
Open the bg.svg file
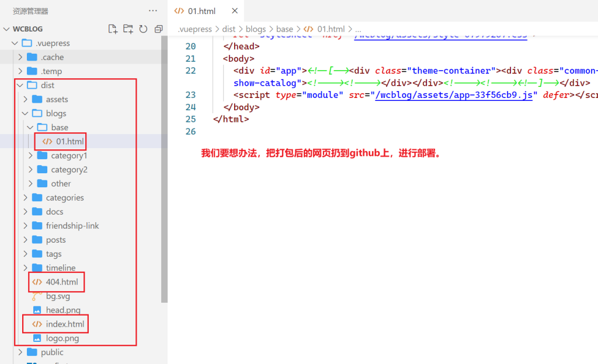[58, 296]
